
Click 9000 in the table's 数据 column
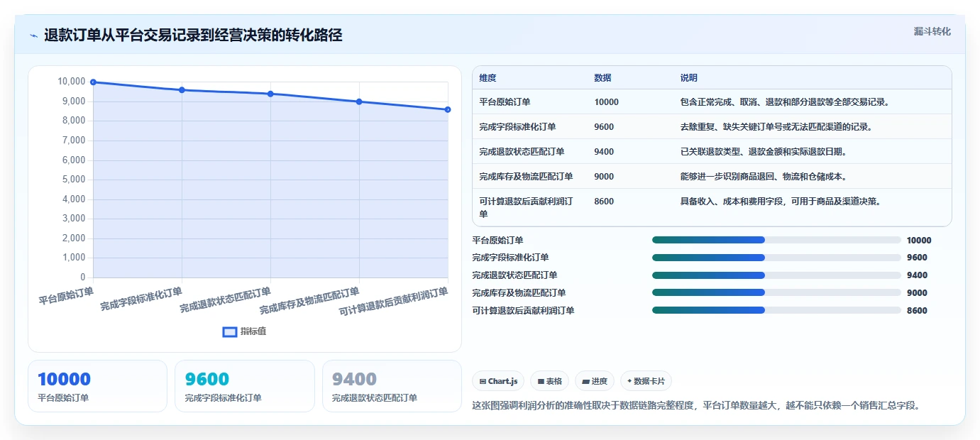click(604, 177)
